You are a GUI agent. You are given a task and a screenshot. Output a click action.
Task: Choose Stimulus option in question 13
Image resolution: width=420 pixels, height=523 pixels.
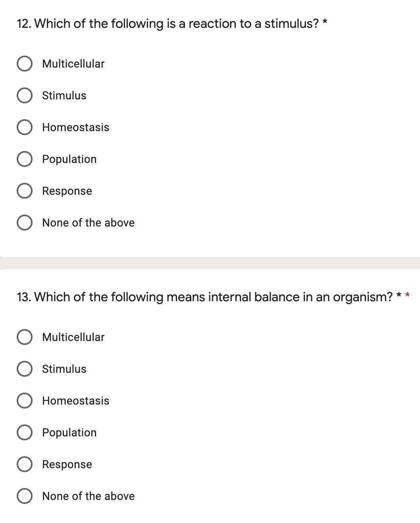(25, 369)
